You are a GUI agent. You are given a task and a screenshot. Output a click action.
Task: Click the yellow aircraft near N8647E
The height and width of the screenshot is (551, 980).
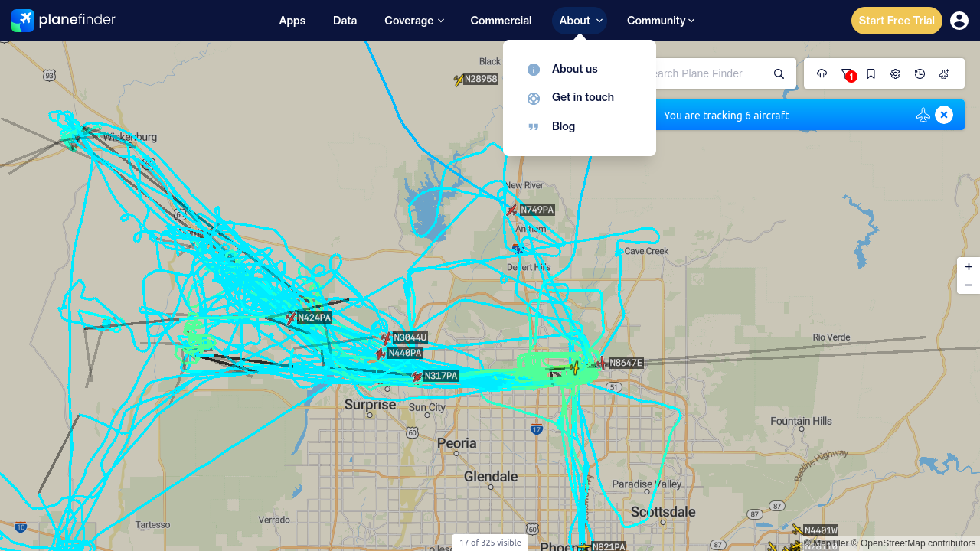(x=574, y=367)
